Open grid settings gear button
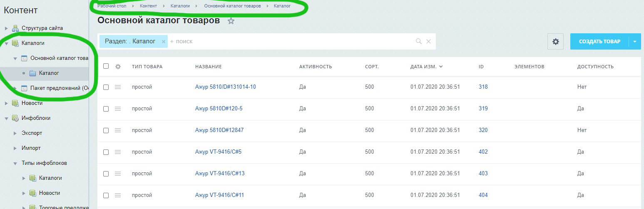The width and height of the screenshot is (644, 209). [x=555, y=42]
